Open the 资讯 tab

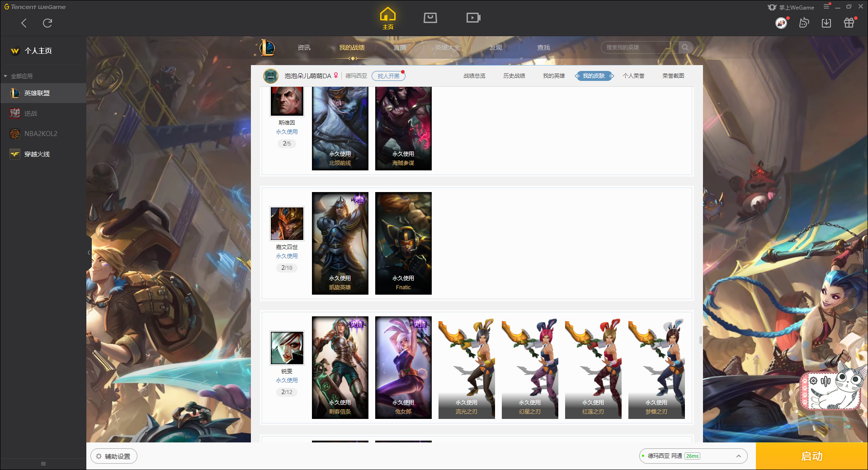point(304,47)
